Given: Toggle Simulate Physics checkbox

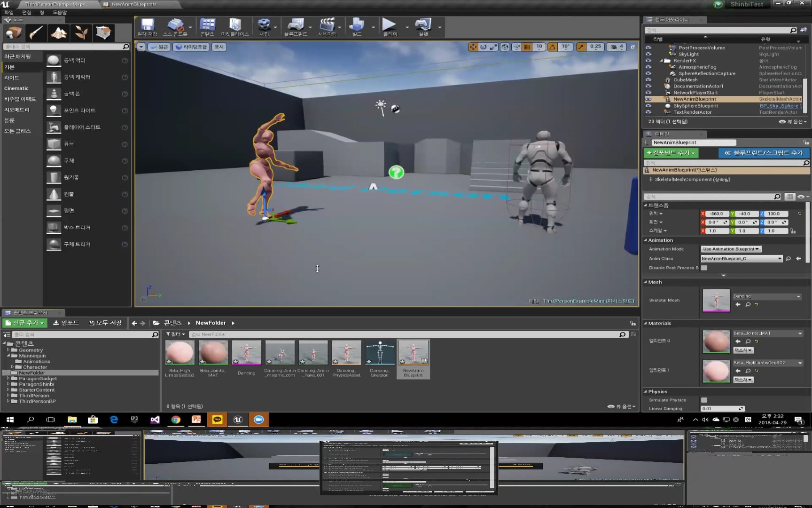Looking at the screenshot, I should (704, 400).
